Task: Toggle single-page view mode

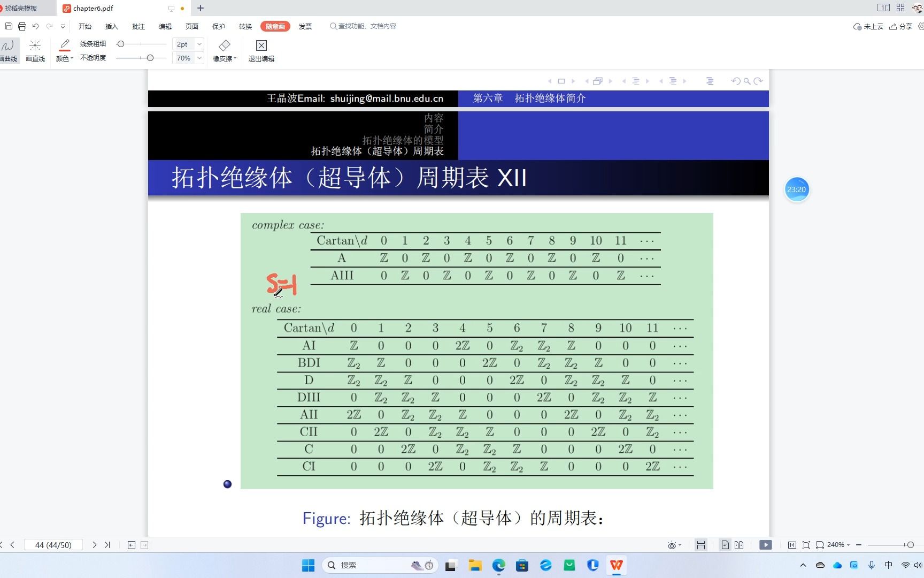Action: (x=725, y=545)
